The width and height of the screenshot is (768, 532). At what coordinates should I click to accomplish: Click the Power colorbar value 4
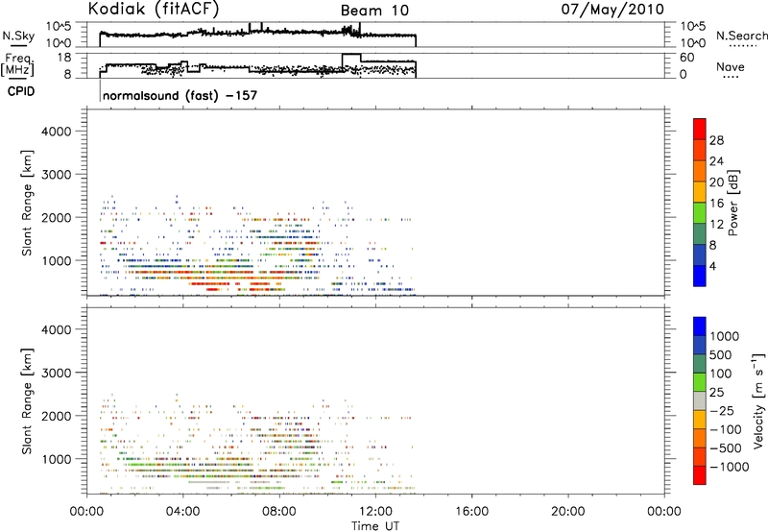tap(713, 267)
